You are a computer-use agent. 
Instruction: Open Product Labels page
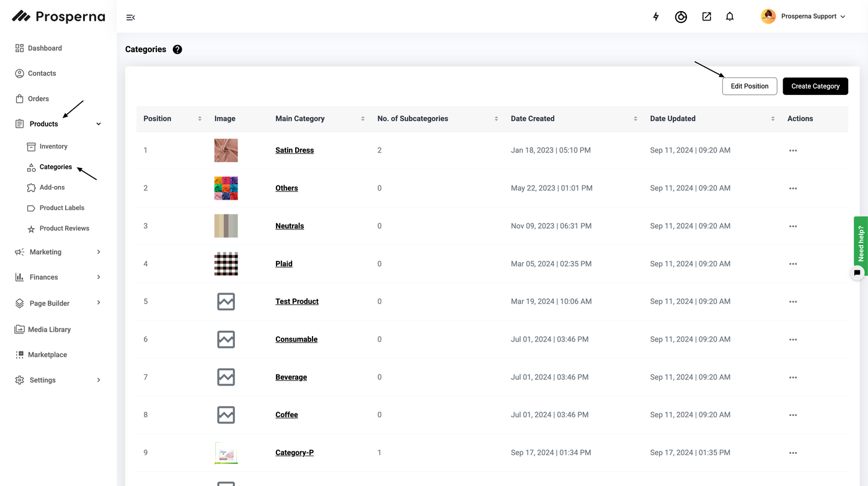click(61, 208)
